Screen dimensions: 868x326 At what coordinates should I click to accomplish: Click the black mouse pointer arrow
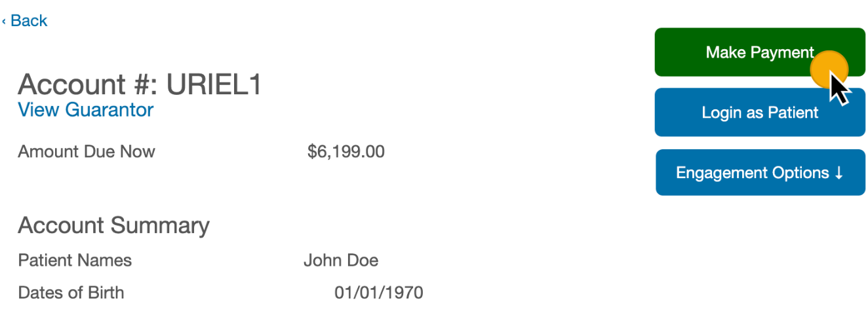838,89
